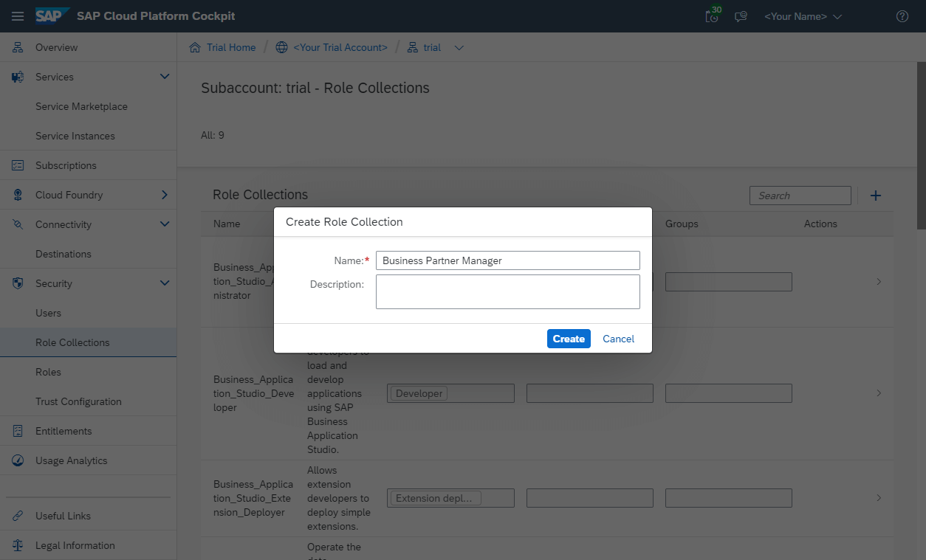926x560 pixels.
Task: Follow the <Your Trial Account> breadcrumb link
Action: [x=340, y=47]
